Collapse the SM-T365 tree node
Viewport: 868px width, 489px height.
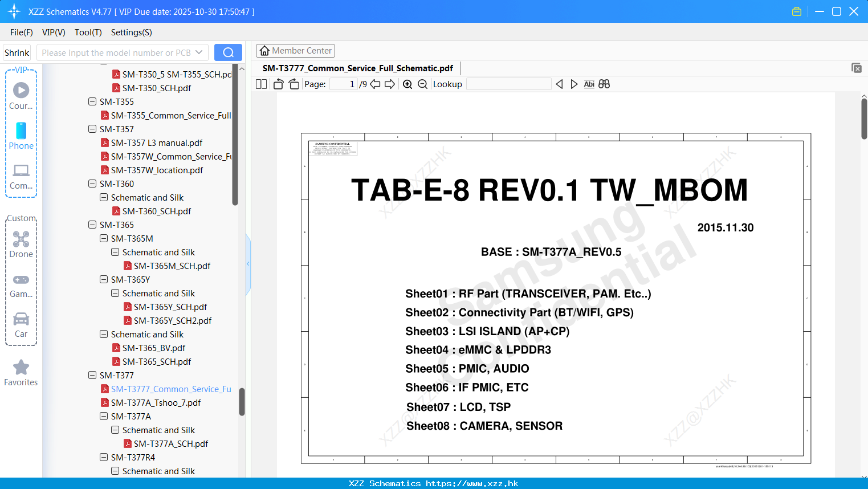point(92,225)
